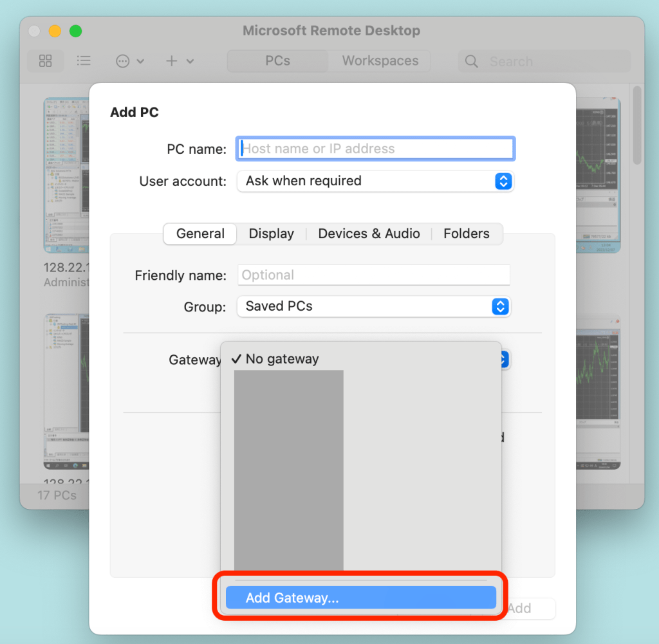Click the grid view icon in toolbar
Image resolution: width=659 pixels, height=644 pixels.
click(x=45, y=61)
